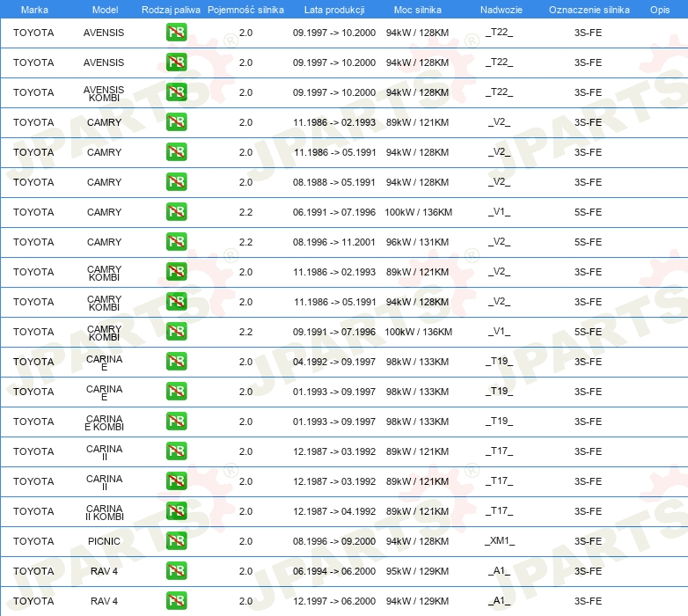Click the 95kW / 129KM power cell
The height and width of the screenshot is (616, 688).
[417, 571]
